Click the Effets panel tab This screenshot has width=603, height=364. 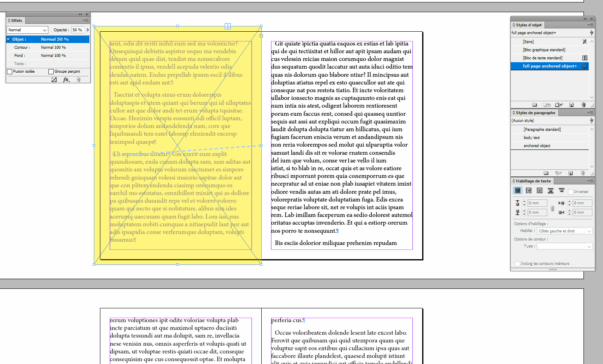click(16, 20)
